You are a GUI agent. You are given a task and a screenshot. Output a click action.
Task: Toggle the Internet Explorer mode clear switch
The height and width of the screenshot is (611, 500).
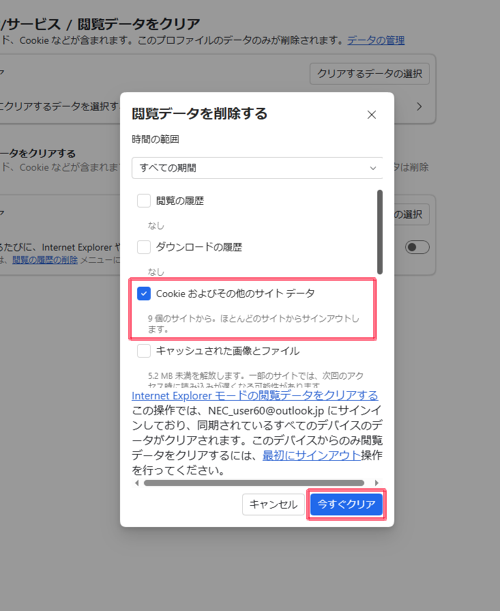pos(417,247)
